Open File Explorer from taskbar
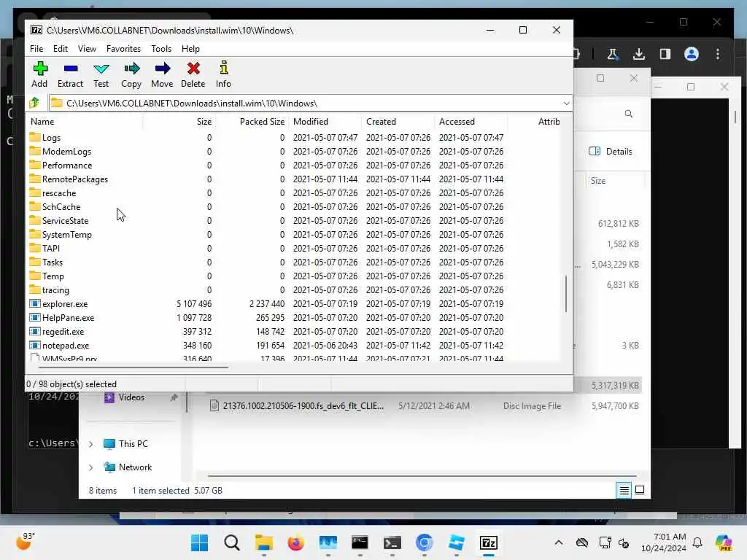Viewport: 747px width, 560px height. 264,542
